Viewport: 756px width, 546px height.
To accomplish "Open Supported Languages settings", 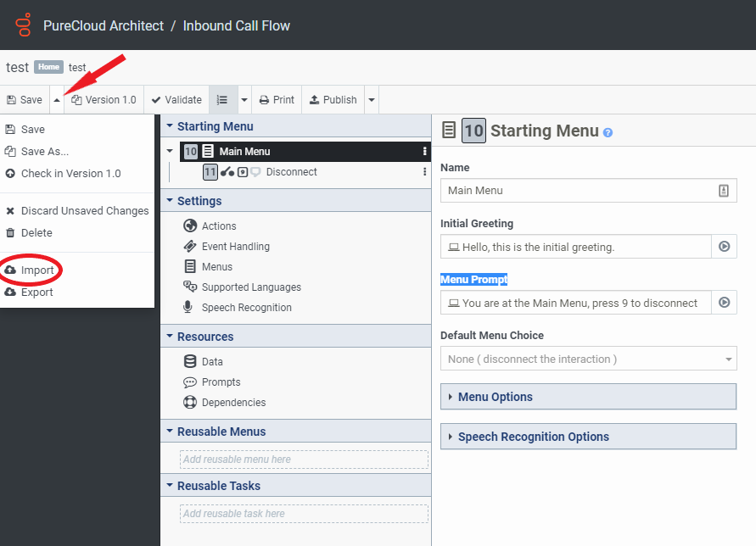I will pos(242,287).
